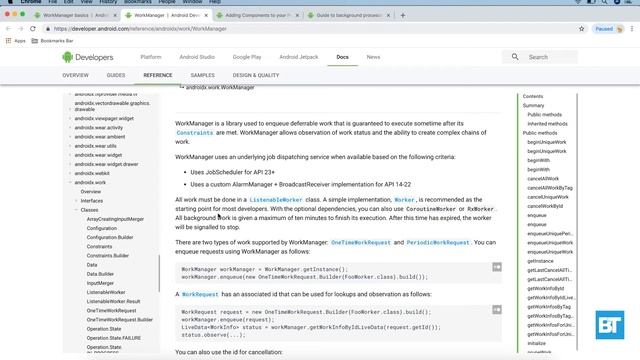Screen dimensions: 640x360
Task: Expand androidx.wear.widget.drawer package
Action: (x=70, y=164)
